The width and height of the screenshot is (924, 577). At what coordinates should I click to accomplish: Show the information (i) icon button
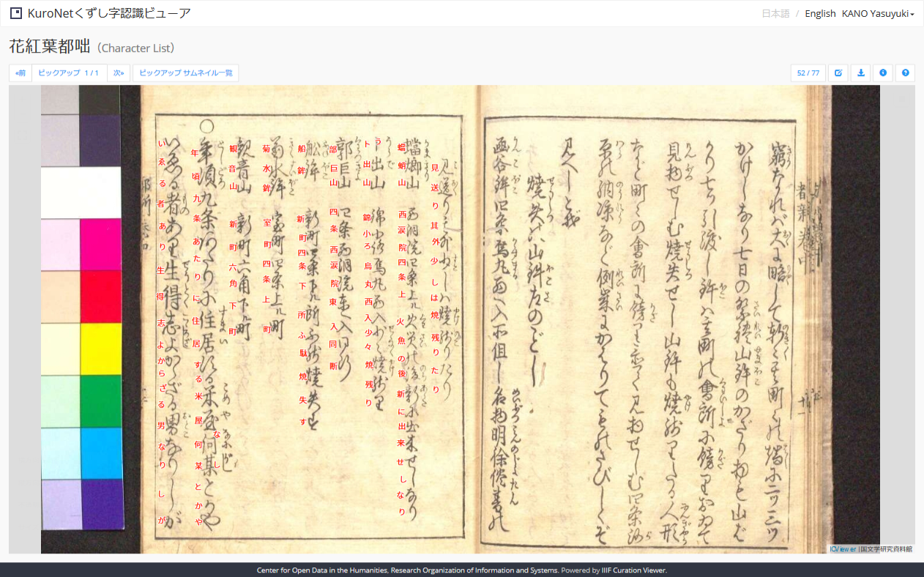[x=883, y=73]
